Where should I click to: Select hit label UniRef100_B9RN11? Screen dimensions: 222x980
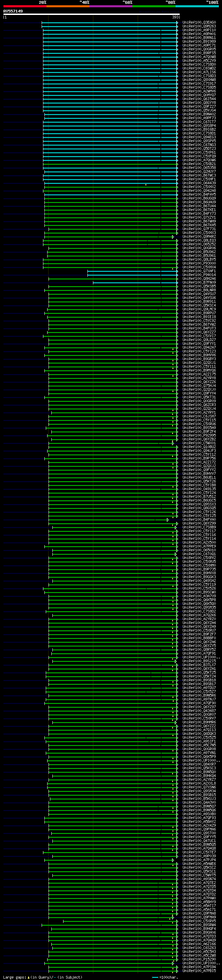[199, 38]
